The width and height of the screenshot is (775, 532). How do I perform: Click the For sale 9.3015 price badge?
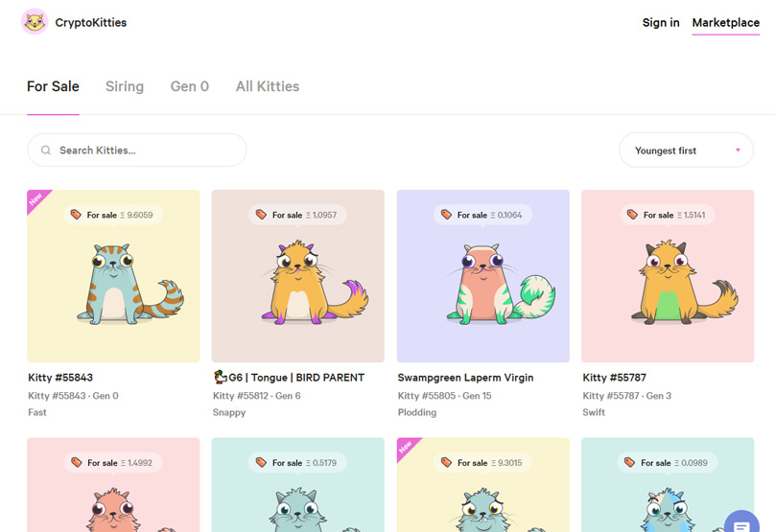tap(482, 463)
